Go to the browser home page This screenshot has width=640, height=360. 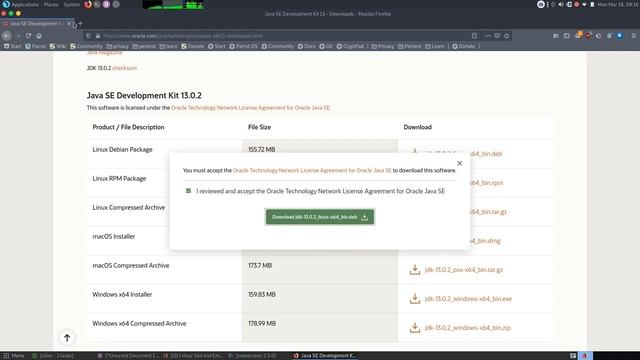pyautogui.click(x=39, y=36)
